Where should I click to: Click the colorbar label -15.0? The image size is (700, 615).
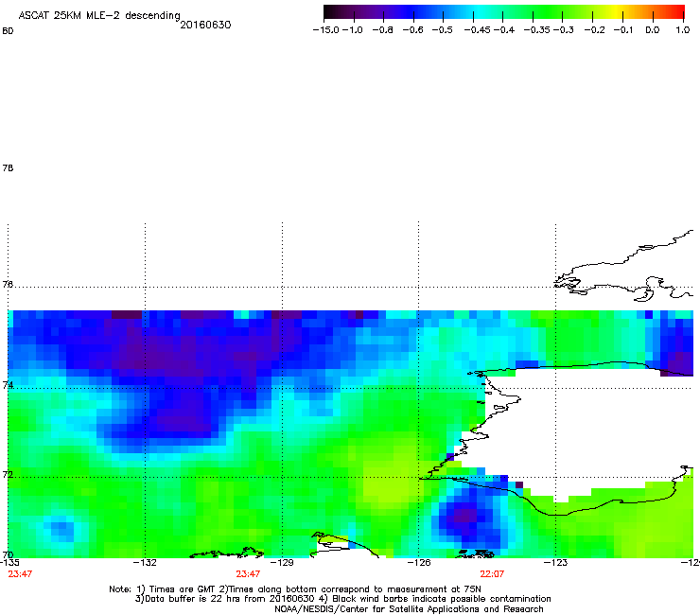coord(326,30)
